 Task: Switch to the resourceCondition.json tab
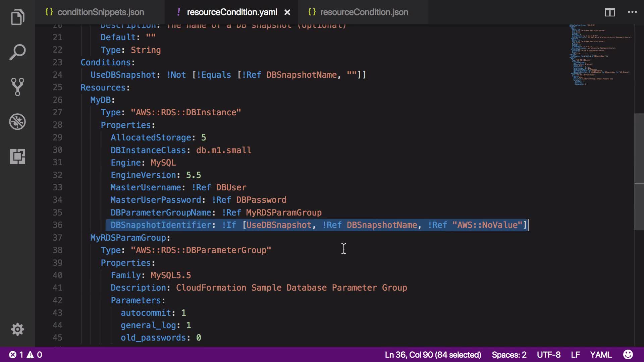coord(364,12)
